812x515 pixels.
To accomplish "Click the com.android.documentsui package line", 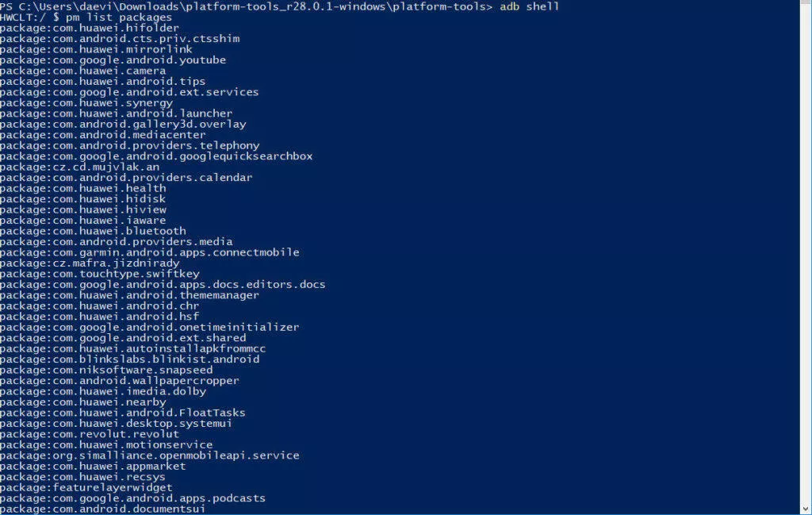I will click(102, 509).
